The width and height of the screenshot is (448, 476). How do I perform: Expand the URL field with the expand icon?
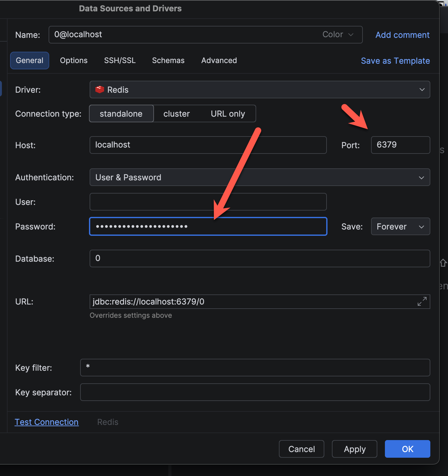pyautogui.click(x=422, y=301)
